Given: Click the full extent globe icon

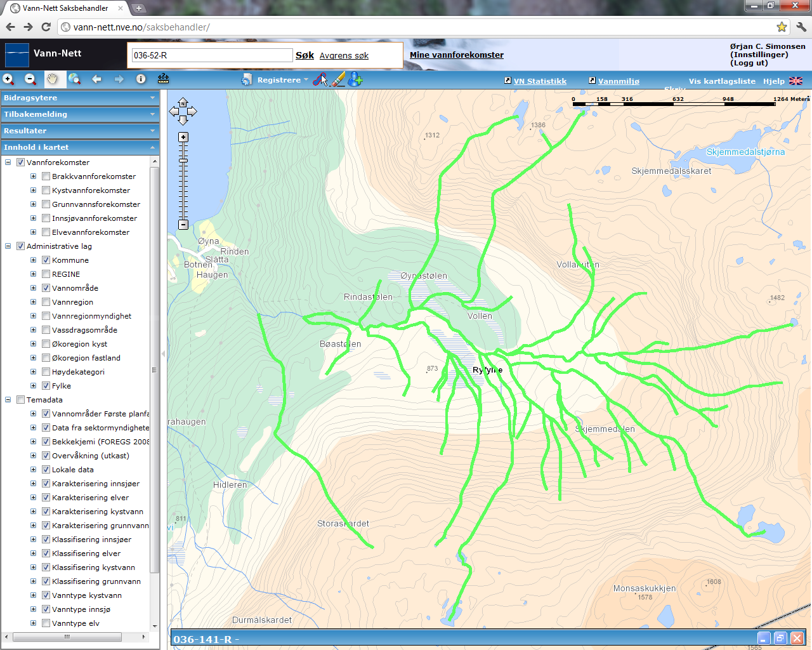Looking at the screenshot, I should click(75, 79).
